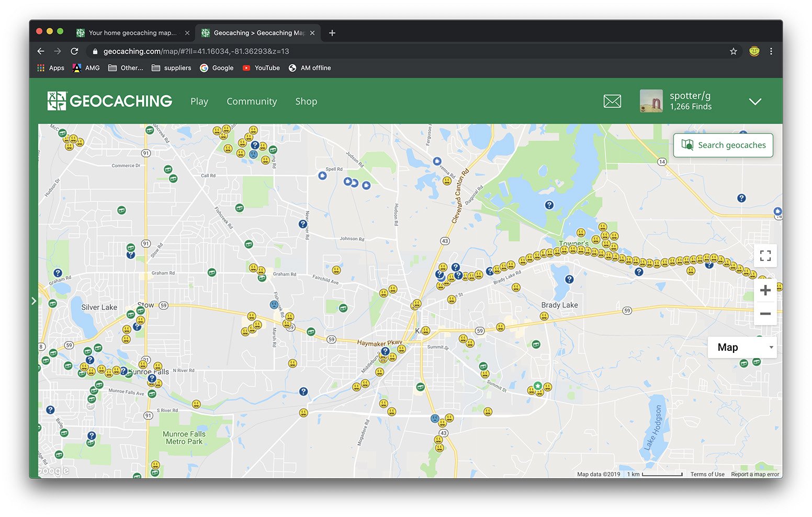Zoom in using the plus icon
This screenshot has height=517, width=812.
click(x=765, y=290)
